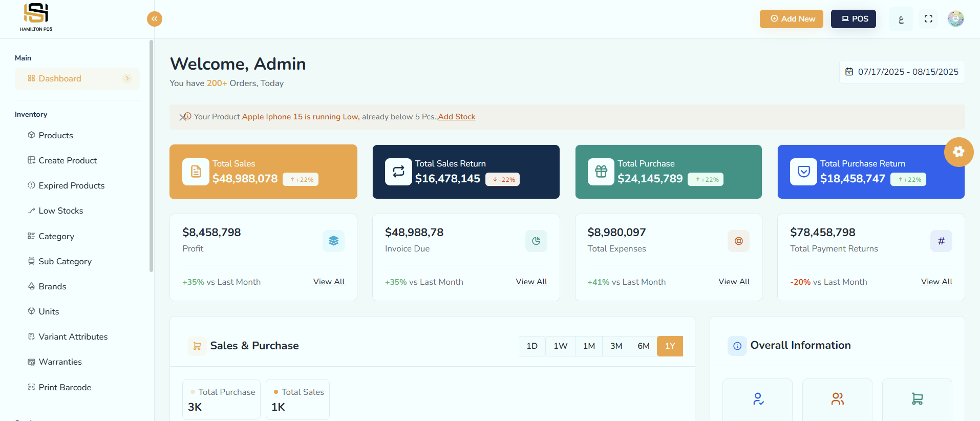Screen dimensions: 980x421
Task: Dismiss the low stock alert
Action: click(x=182, y=117)
